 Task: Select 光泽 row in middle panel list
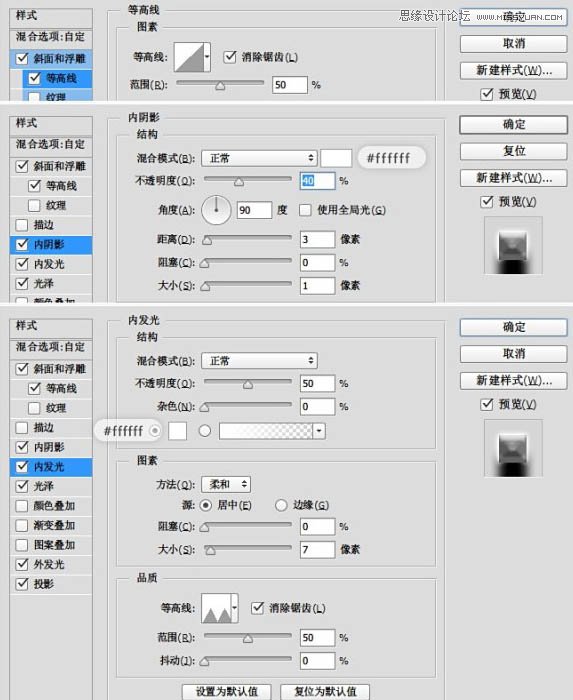click(x=51, y=283)
